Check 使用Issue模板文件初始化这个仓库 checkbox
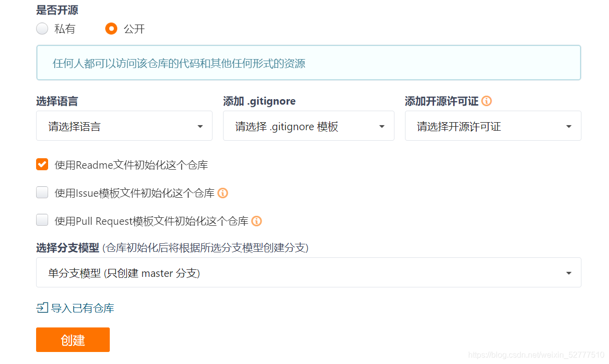 coord(42,192)
